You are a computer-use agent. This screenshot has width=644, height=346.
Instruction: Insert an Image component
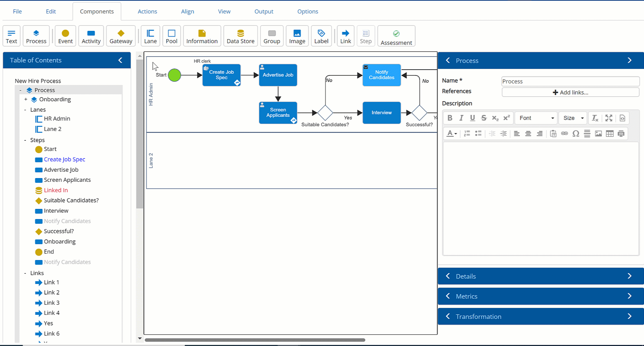[x=297, y=36]
